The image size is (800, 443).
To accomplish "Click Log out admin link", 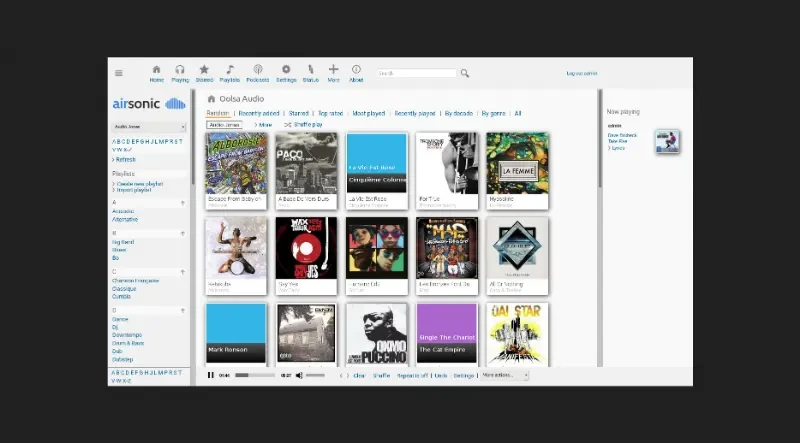I will 582,73.
